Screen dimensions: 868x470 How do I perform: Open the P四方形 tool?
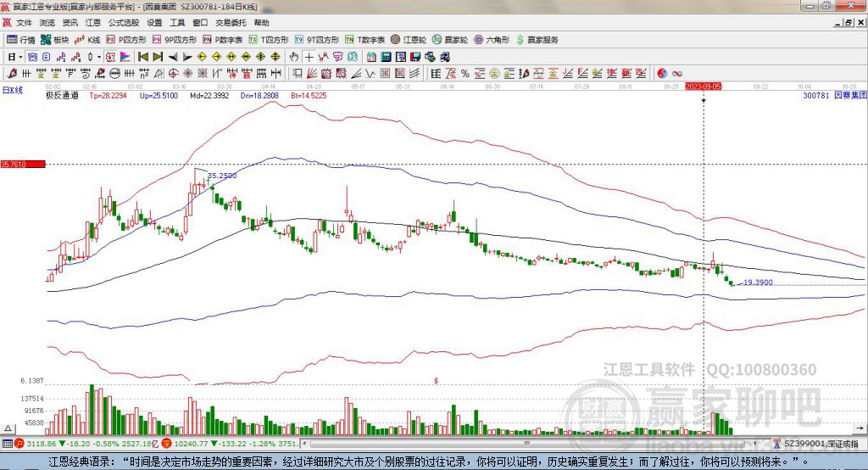126,40
